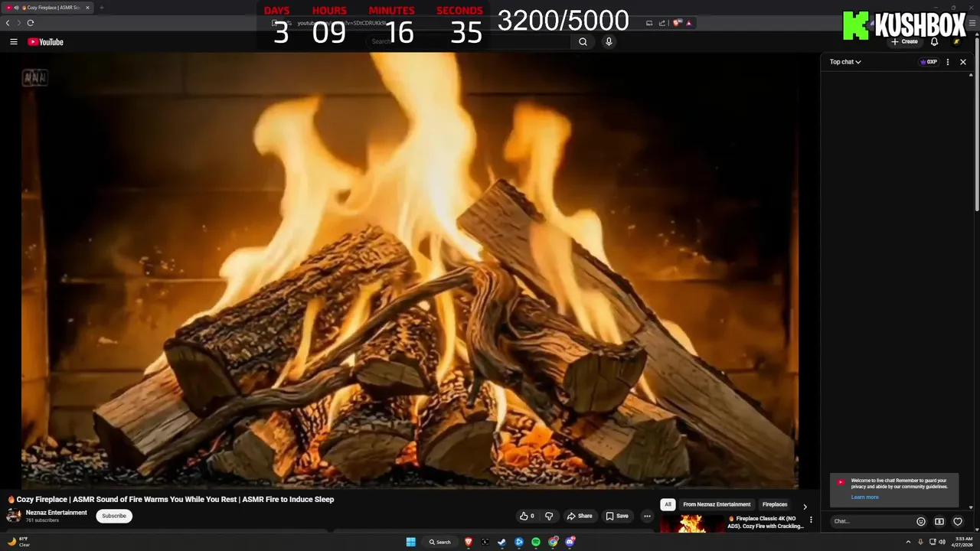
Task: Open a new browser tab
Action: pos(101,8)
